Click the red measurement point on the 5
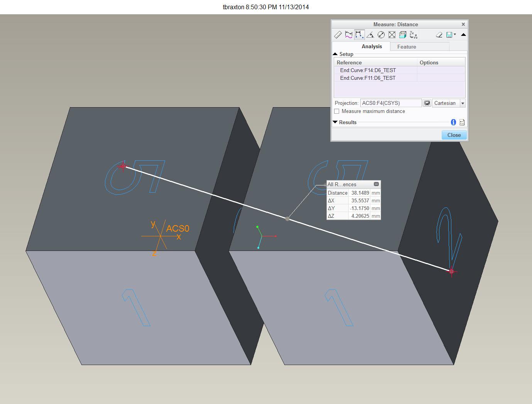Viewport: 532px width, 404px height. [123, 166]
